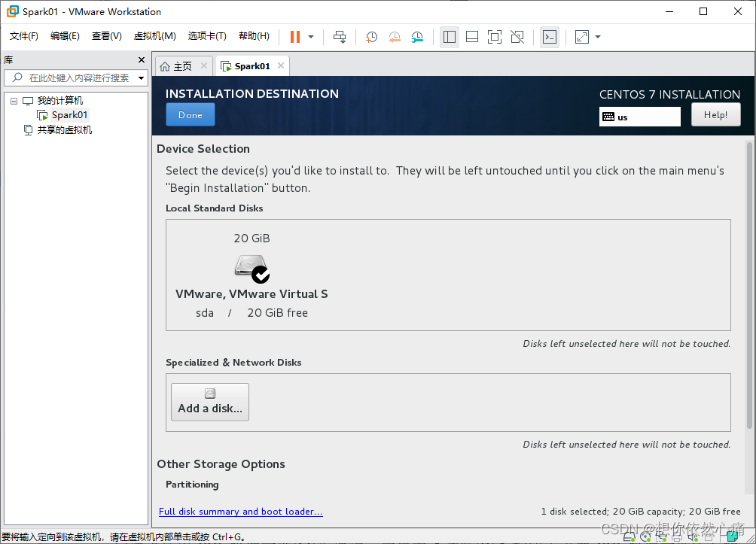This screenshot has width=756, height=544.
Task: Take a snapshot of this virtual machine
Action: (371, 37)
